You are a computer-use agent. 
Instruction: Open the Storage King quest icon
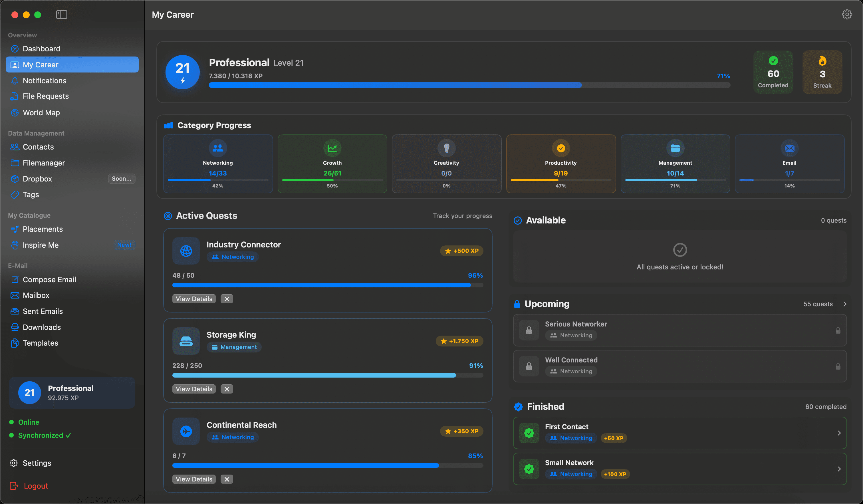(186, 341)
